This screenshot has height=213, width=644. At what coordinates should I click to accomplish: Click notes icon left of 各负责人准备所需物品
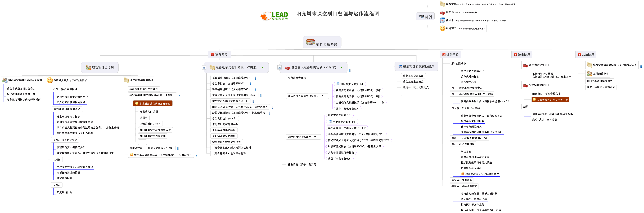[x=279, y=68]
